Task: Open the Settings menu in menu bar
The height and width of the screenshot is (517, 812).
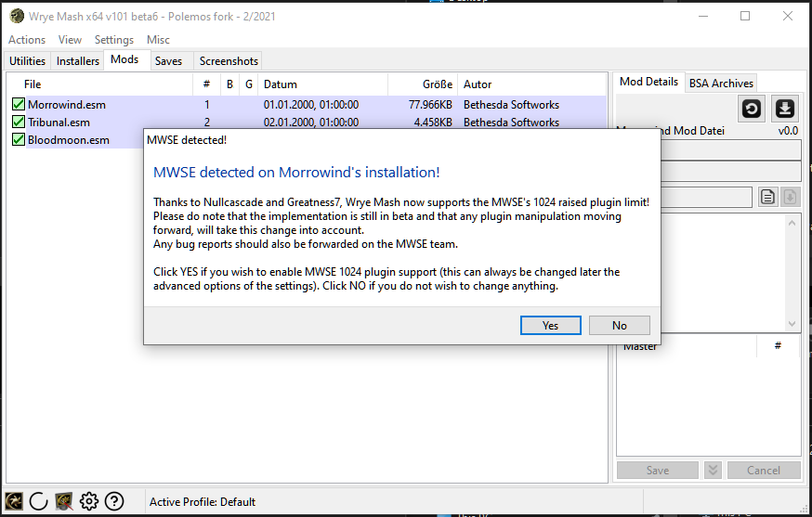Action: (114, 40)
